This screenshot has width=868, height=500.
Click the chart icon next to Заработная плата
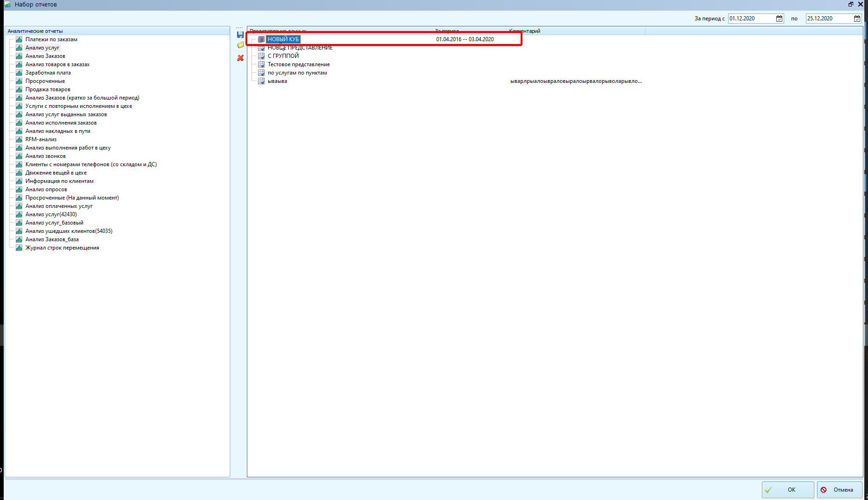click(19, 73)
